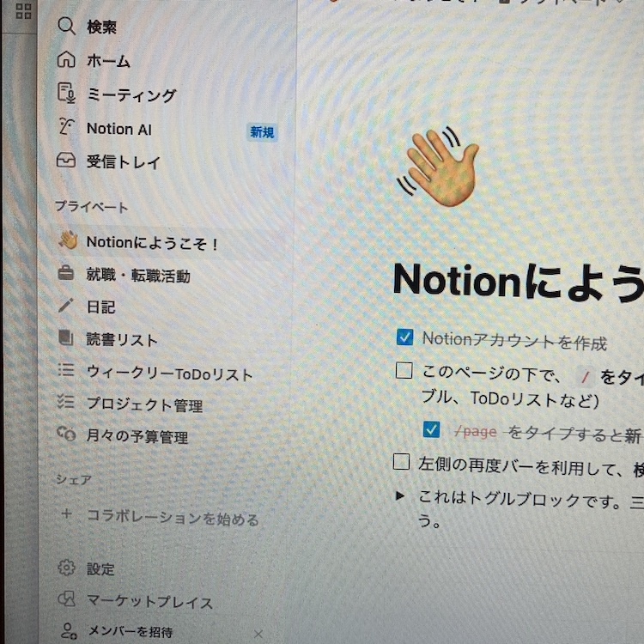Open the 就職・転職活動 page
This screenshot has width=644, height=644.
point(138,275)
